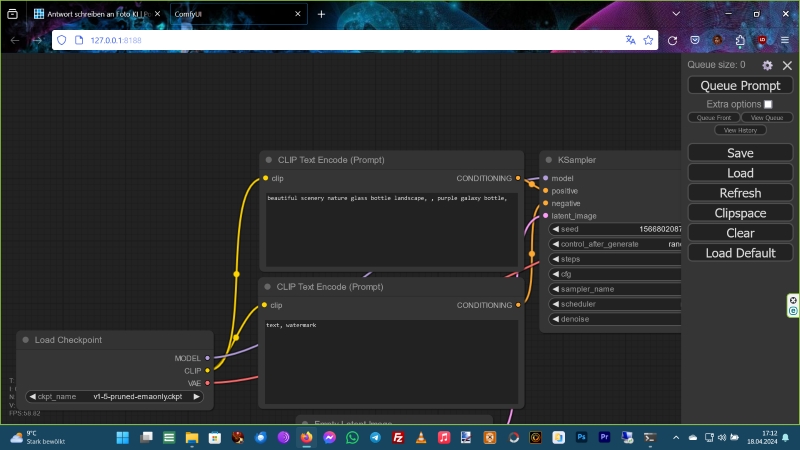Open the ckpt_name checkpoint selector
The width and height of the screenshot is (800, 450).
tap(114, 396)
